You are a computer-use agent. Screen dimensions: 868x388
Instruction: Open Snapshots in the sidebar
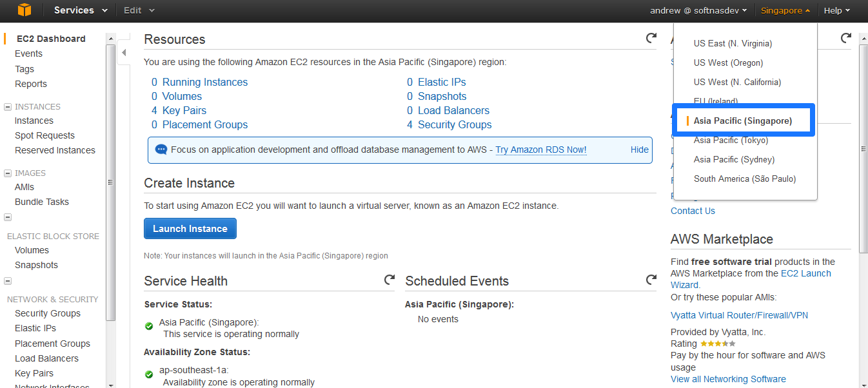[x=36, y=265]
